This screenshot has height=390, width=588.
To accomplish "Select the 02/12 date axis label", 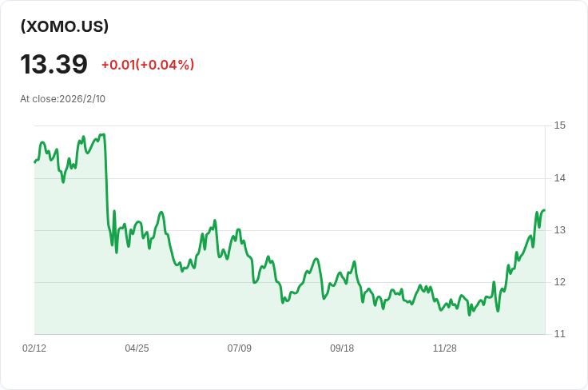I will pyautogui.click(x=34, y=348).
